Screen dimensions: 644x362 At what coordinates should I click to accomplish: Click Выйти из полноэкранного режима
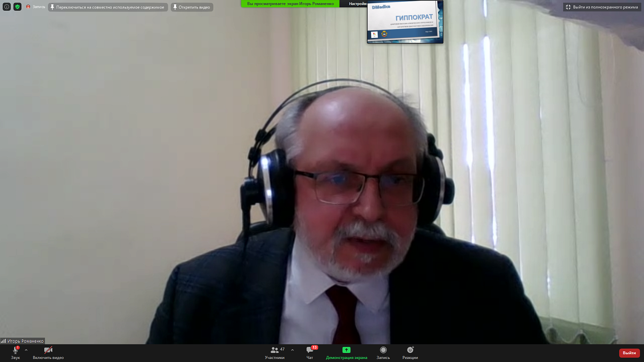click(602, 7)
